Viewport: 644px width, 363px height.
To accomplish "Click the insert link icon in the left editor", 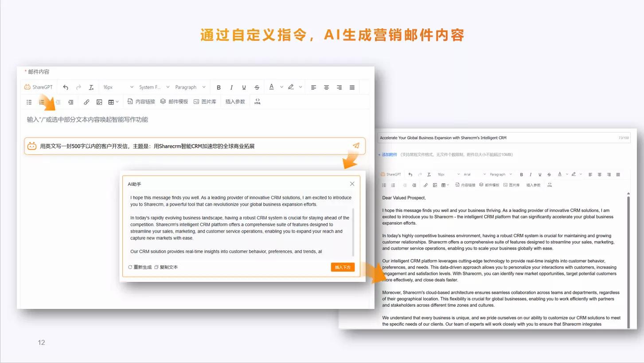I will [x=86, y=102].
